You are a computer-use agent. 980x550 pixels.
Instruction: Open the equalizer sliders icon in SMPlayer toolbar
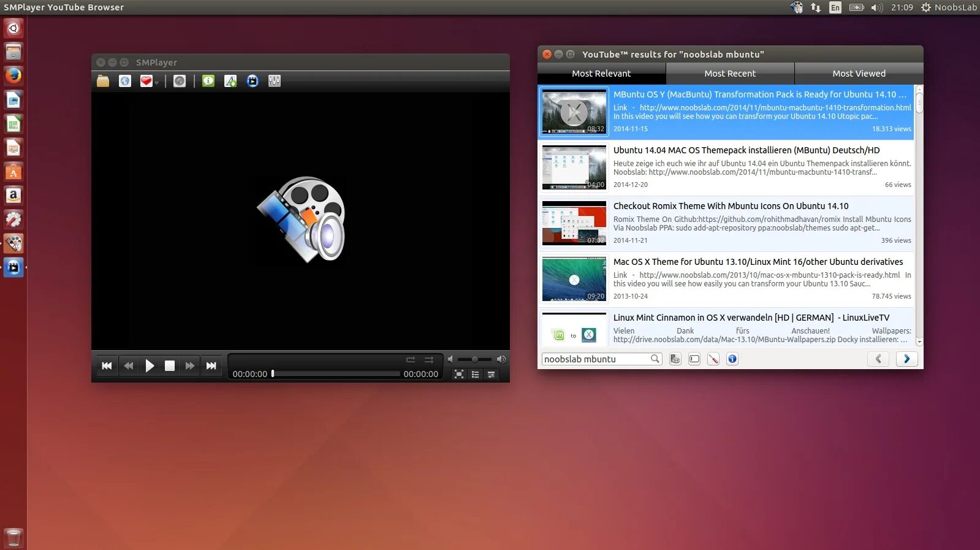tap(275, 81)
